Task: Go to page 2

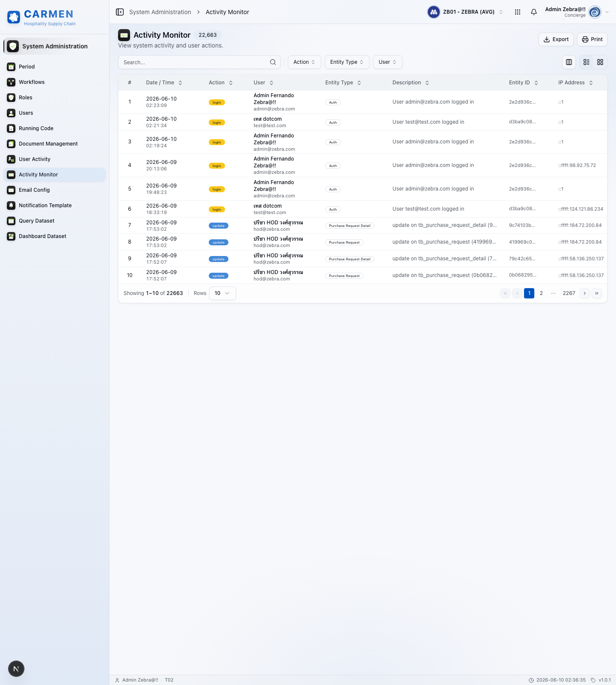Action: click(541, 293)
